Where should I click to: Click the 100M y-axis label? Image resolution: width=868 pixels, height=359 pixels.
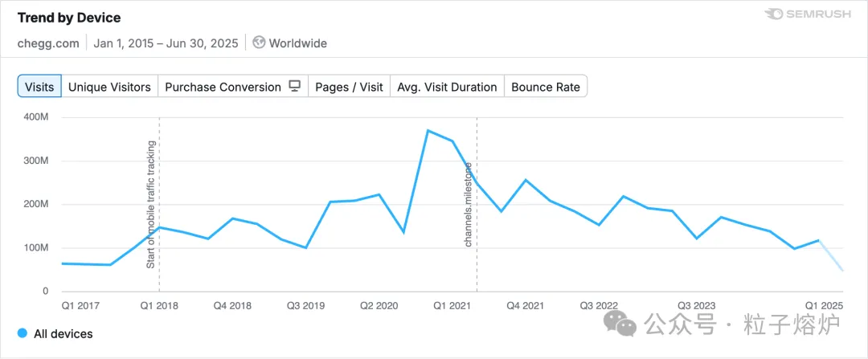click(x=37, y=248)
